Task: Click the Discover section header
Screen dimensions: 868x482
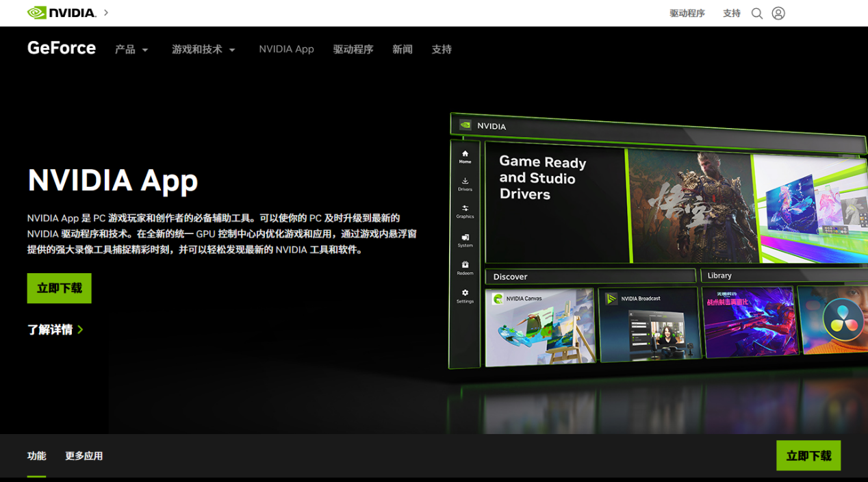Action: [x=590, y=277]
